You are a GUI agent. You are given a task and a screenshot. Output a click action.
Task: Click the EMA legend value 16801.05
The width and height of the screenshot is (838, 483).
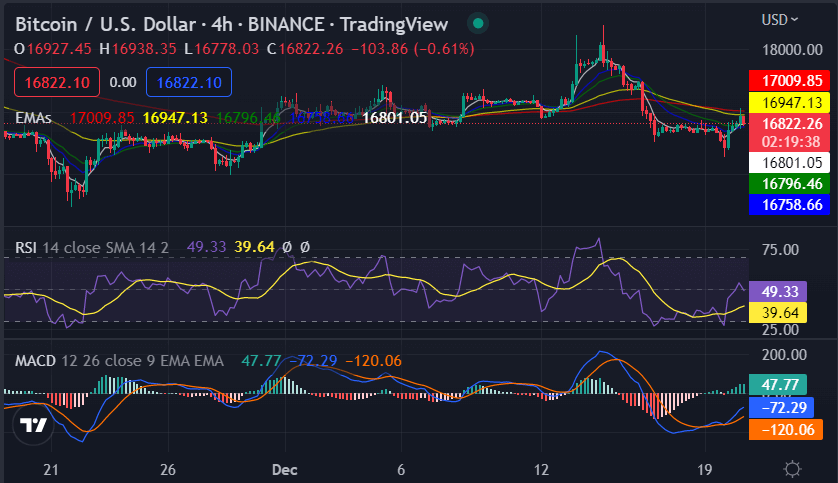(395, 118)
